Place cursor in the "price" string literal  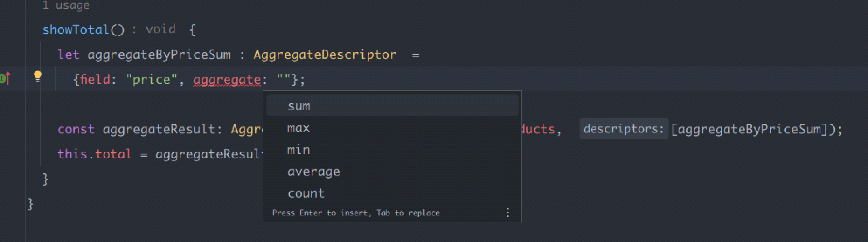[151, 80]
